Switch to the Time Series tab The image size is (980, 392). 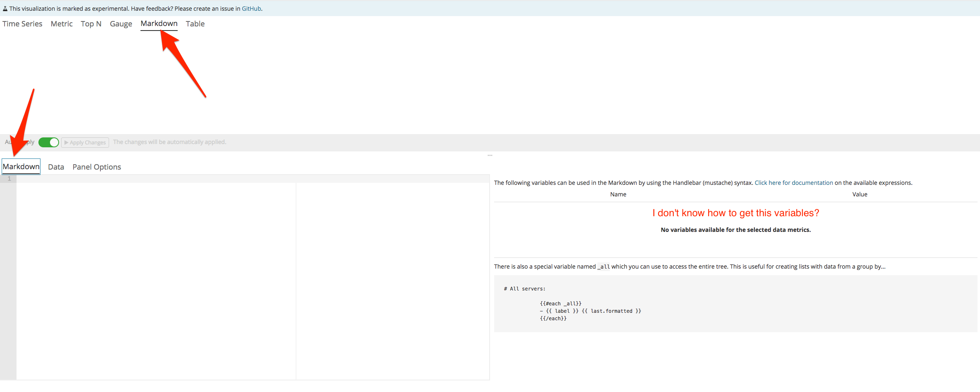click(22, 24)
